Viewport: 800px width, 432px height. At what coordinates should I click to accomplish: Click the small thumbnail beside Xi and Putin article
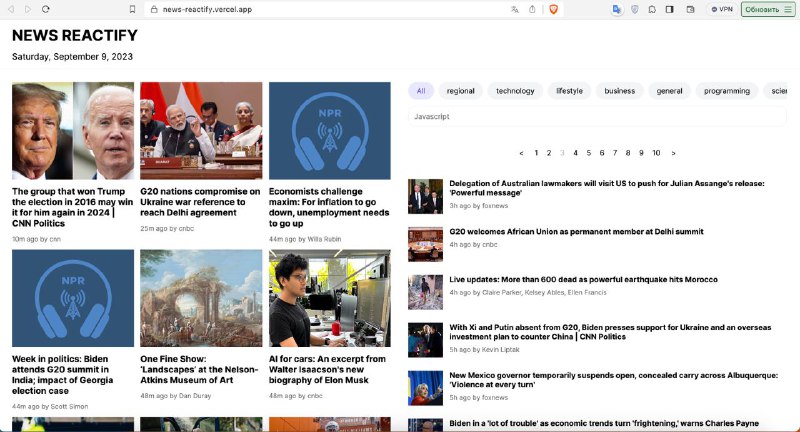tap(426, 340)
